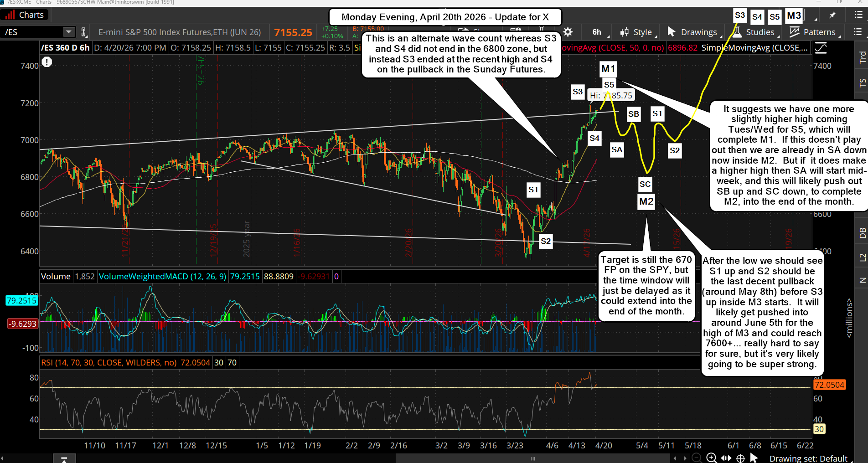The height and width of the screenshot is (463, 868).
Task: Click the crosshair pan icon at bottom
Action: coord(740,458)
